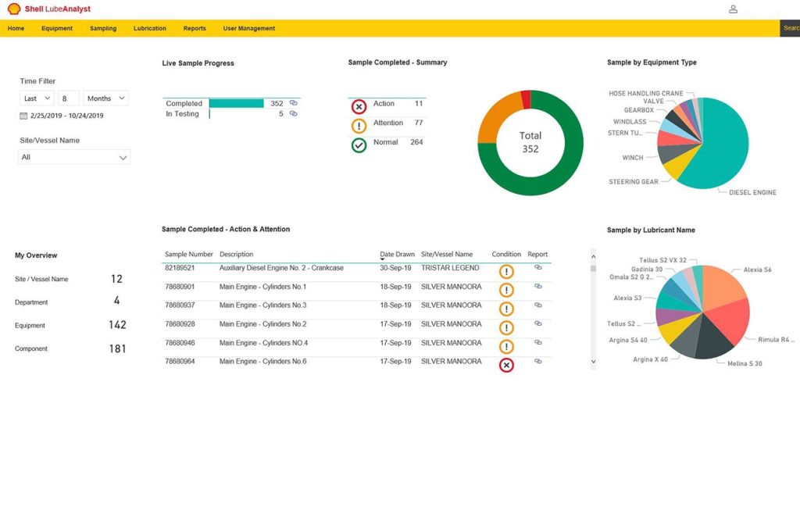The height and width of the screenshot is (532, 800).
Task: Open the Equipment menu
Action: [x=57, y=29]
